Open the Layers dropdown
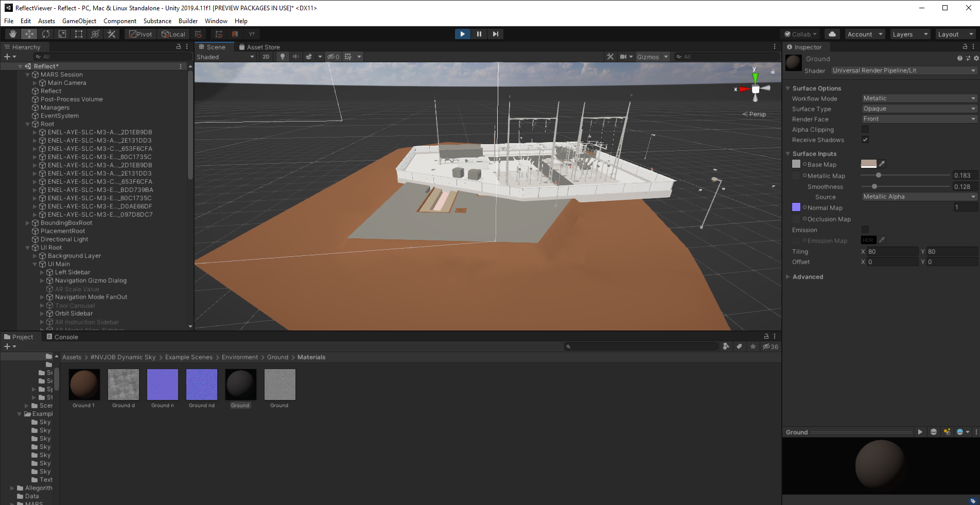Screen dimensions: 980x505 tap(910, 34)
